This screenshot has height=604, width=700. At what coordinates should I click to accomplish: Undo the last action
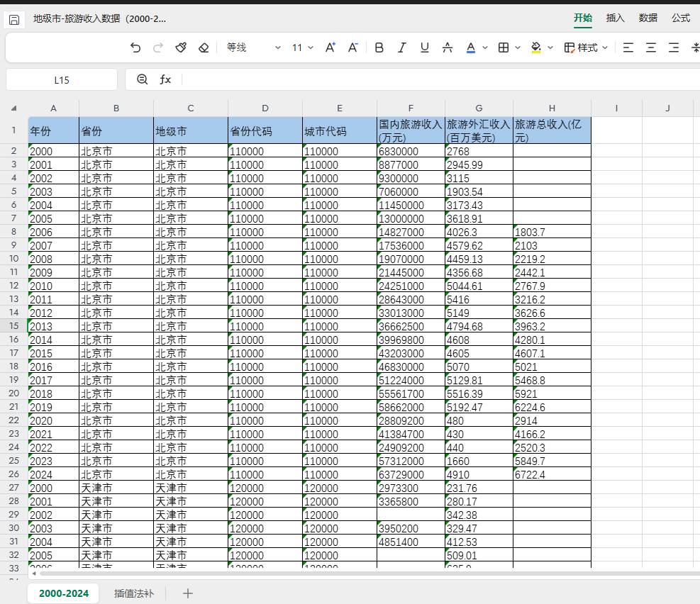tap(135, 47)
